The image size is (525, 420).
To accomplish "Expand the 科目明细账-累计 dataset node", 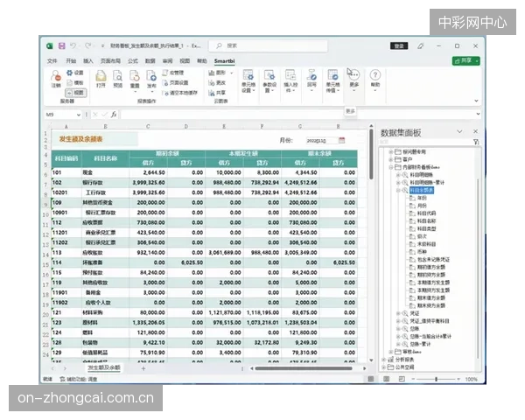I will click(x=398, y=183).
